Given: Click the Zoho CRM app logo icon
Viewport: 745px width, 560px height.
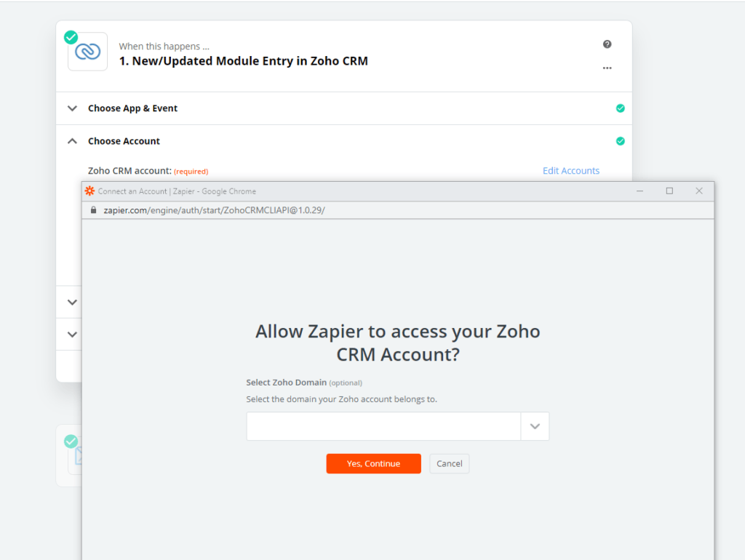Looking at the screenshot, I should pyautogui.click(x=88, y=52).
